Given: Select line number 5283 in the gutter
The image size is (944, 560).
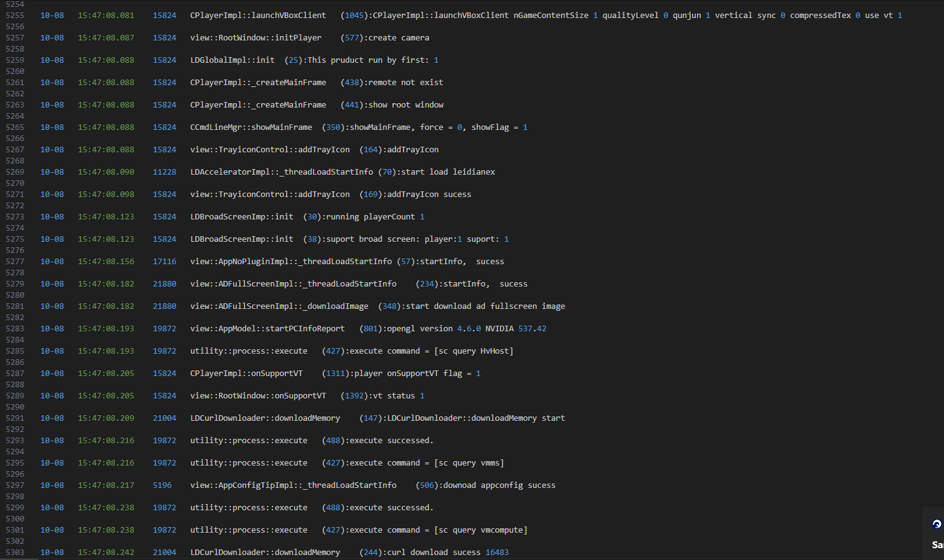Looking at the screenshot, I should click(x=15, y=329).
